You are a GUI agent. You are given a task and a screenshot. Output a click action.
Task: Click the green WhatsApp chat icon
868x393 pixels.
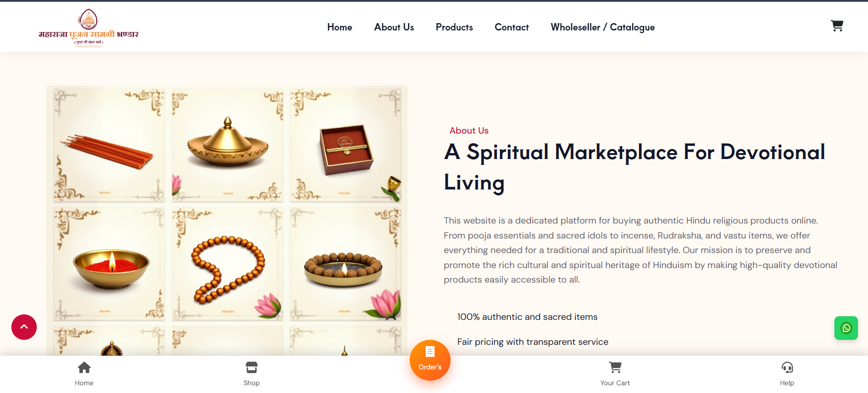pos(846,328)
